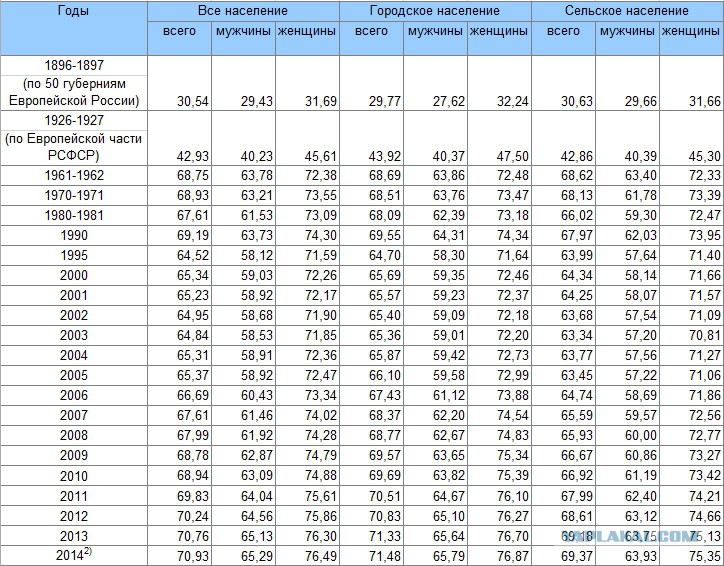Click the "Городское население" group header

pos(435,11)
